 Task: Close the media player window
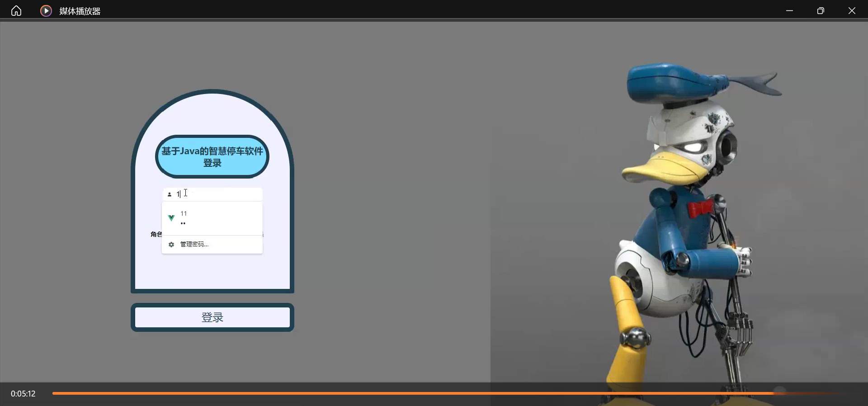point(852,10)
